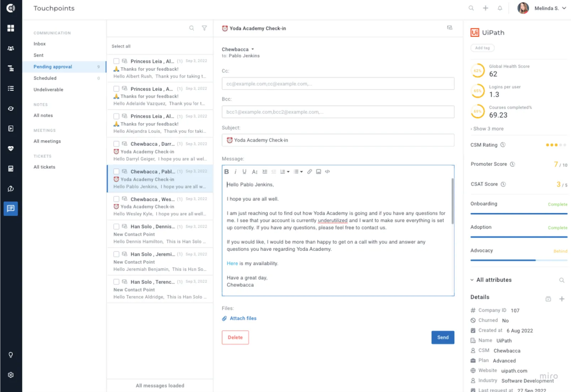Apply italic formatting in message editor

[236, 172]
